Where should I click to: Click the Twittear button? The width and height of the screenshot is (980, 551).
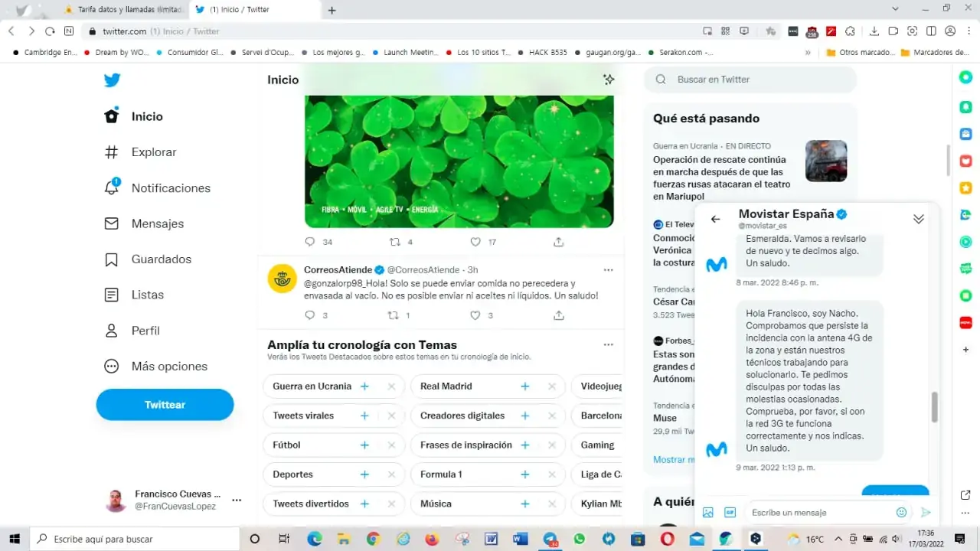(x=165, y=405)
